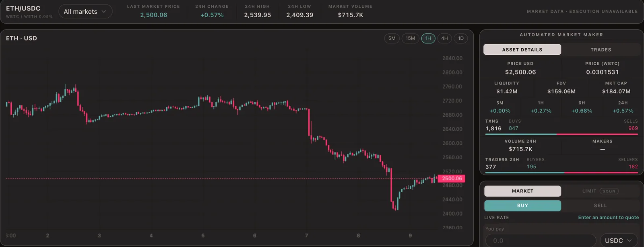Click the 24H change +0.57% value
The width and height of the screenshot is (644, 247).
(212, 15)
